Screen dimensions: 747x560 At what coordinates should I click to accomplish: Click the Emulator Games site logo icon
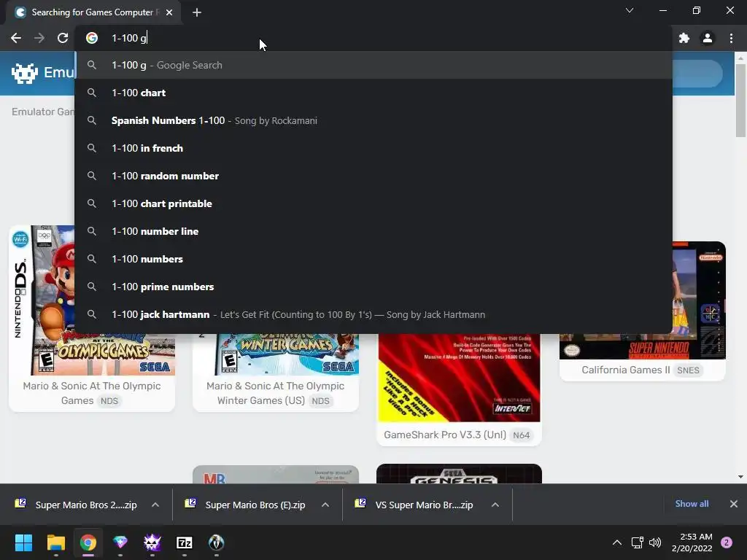click(24, 73)
